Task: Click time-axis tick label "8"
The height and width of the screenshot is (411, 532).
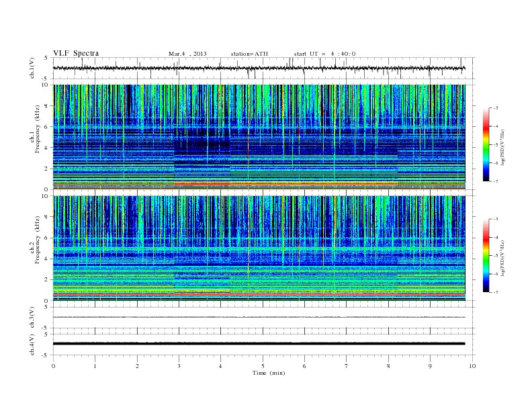Action: 388,366
